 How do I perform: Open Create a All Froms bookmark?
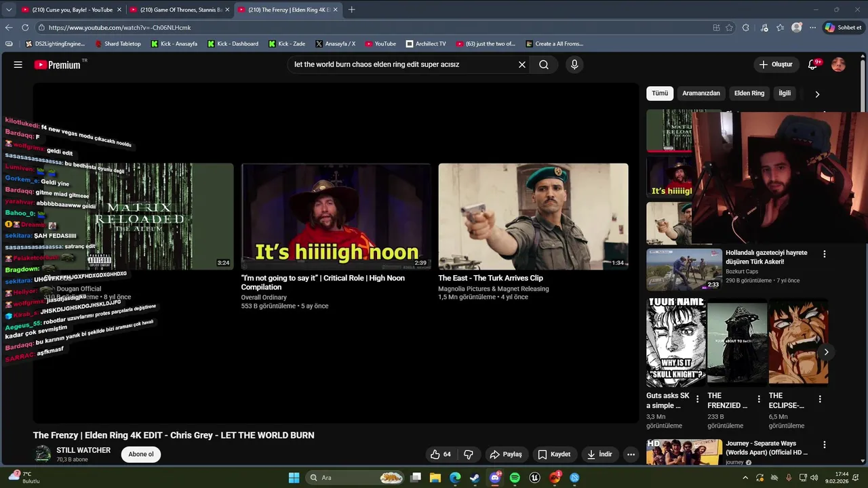click(554, 43)
